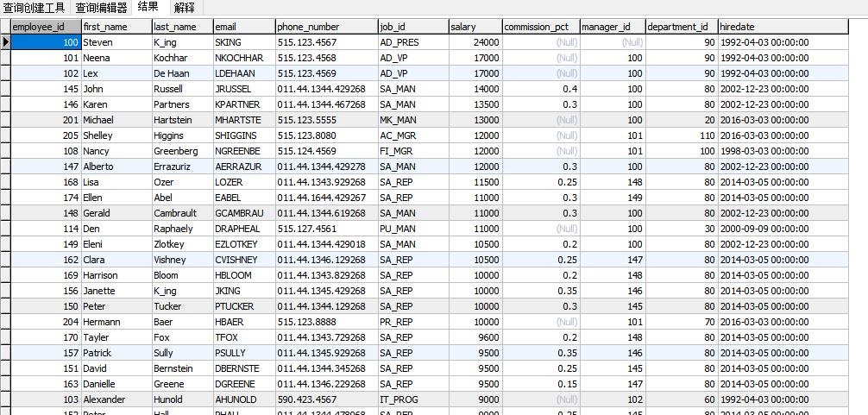Click last name cell Zlotkey

[x=183, y=244]
